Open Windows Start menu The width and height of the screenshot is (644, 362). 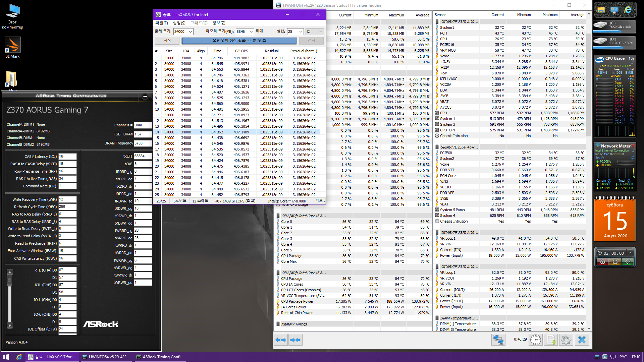click(6, 357)
